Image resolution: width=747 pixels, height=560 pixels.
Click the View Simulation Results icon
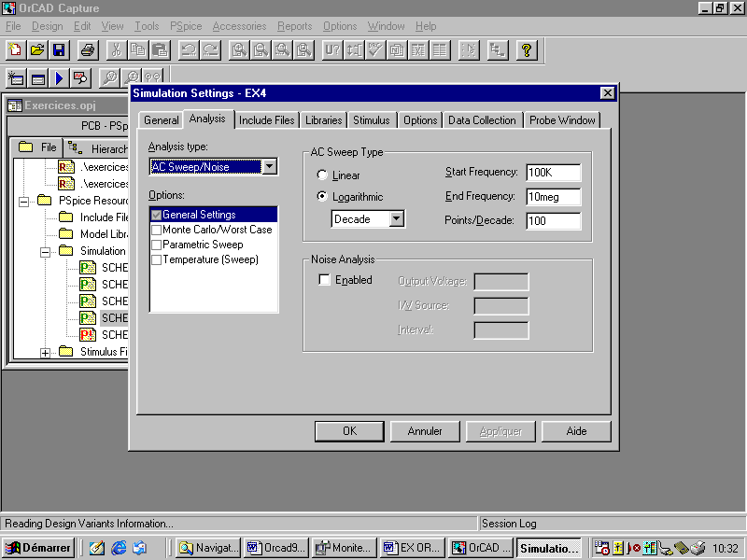coord(81,78)
